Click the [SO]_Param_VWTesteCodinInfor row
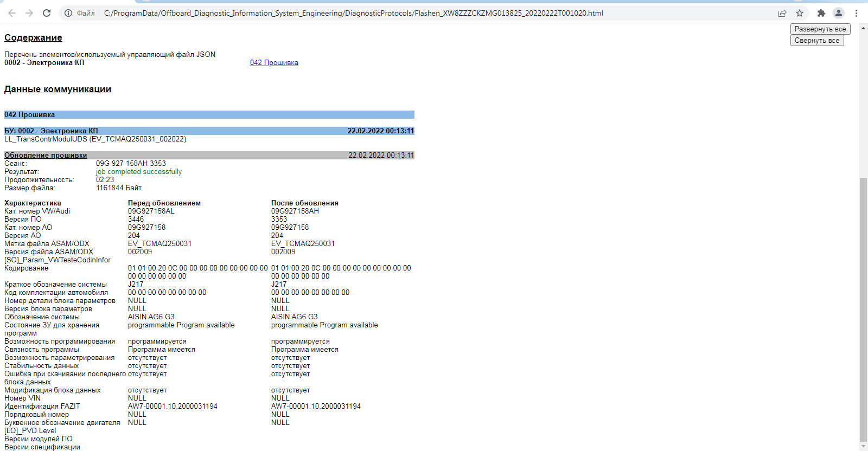This screenshot has height=451, width=868. (x=58, y=260)
